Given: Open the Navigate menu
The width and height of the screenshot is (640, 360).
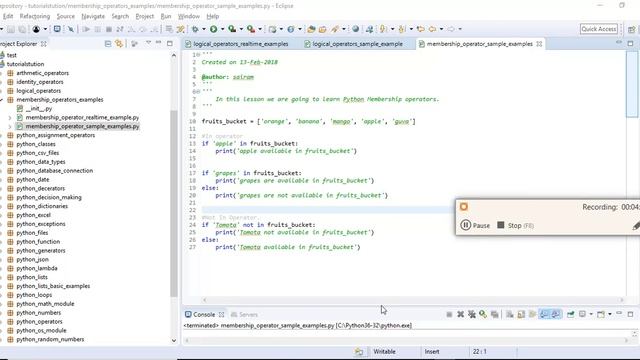Looking at the screenshot, I should [x=93, y=16].
